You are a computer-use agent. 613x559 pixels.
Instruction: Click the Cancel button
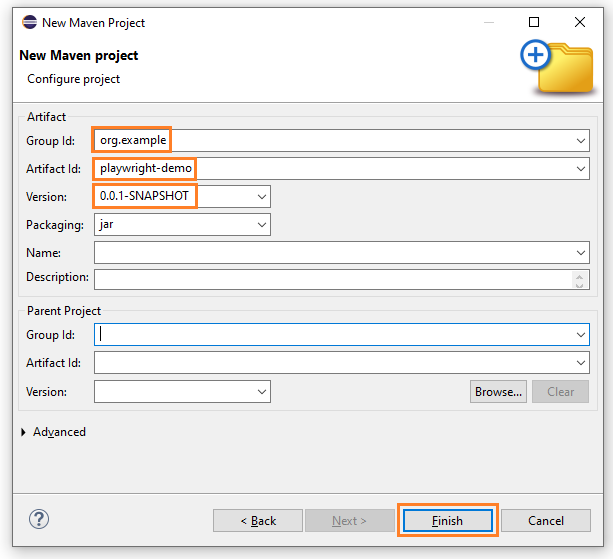pyautogui.click(x=546, y=520)
